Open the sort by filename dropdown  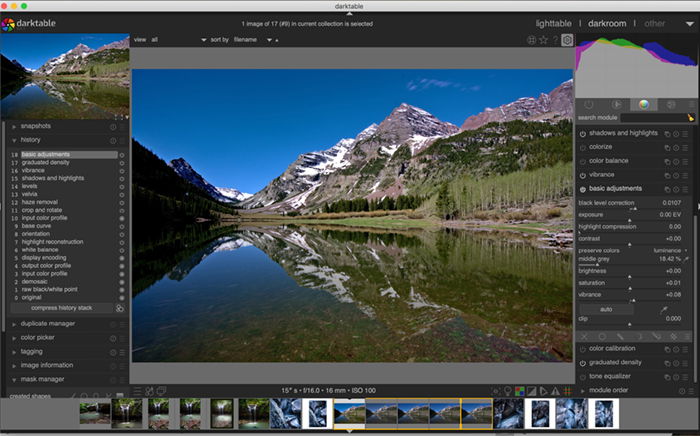[252, 40]
